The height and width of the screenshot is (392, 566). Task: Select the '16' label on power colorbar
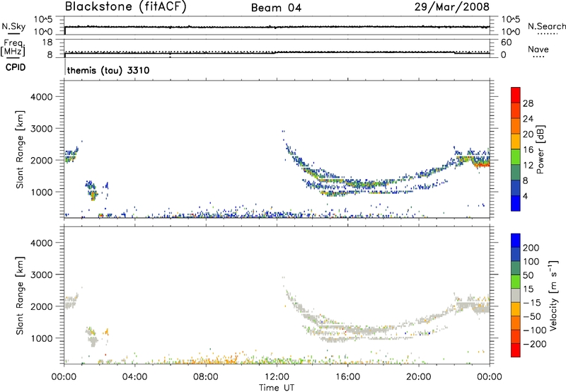528,150
